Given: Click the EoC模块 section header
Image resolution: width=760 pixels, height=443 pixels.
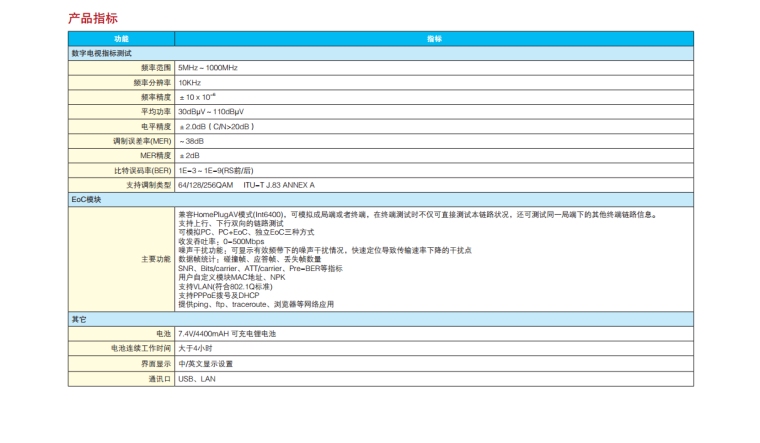Looking at the screenshot, I should (x=86, y=200).
